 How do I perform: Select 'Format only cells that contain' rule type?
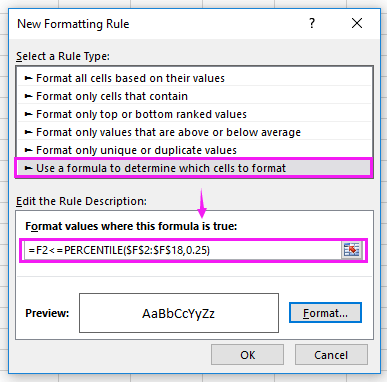tap(194, 96)
